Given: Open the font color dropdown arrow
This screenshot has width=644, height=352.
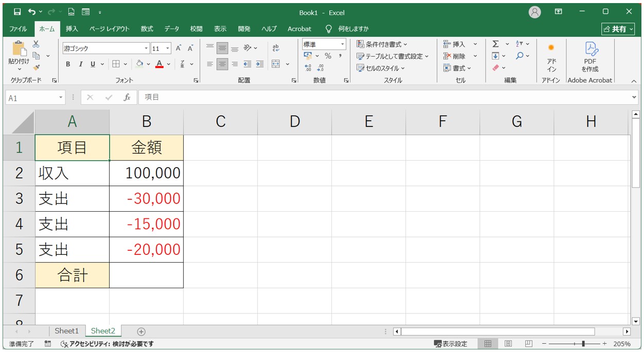Looking at the screenshot, I should 168,64.
